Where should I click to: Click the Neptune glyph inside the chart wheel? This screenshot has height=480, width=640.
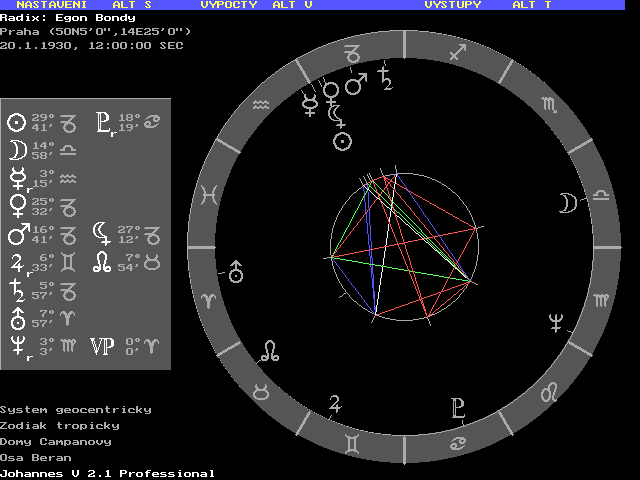554,322
